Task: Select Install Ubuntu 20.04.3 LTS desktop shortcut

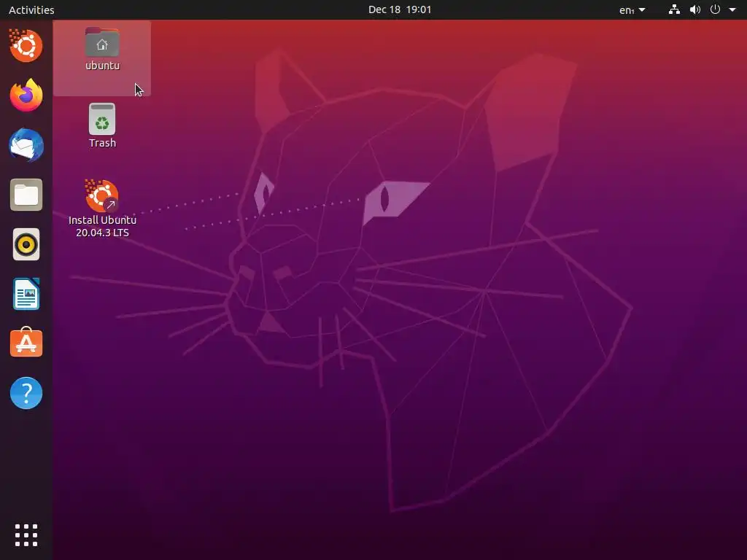Action: [102, 209]
